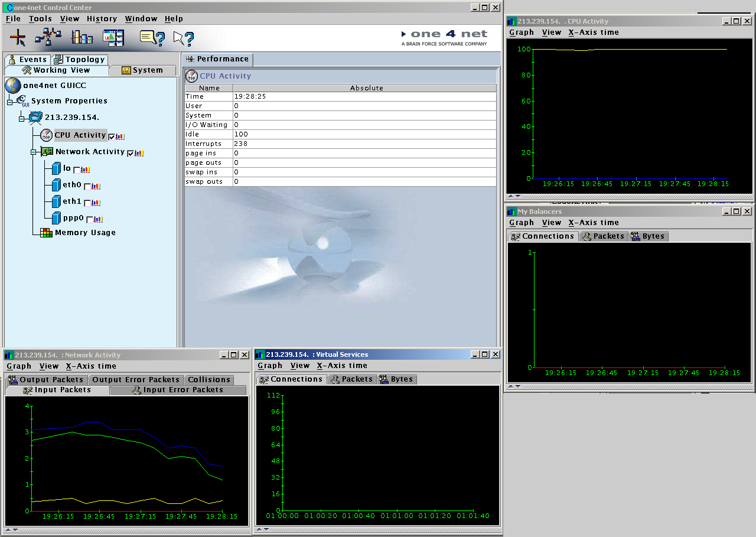Click the speech bubble help icon
The image size is (756, 537).
click(151, 38)
